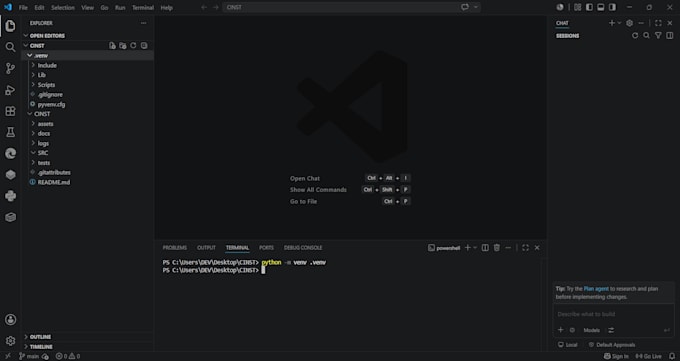Refresh the chat sessions list
Viewport: 680px width, 361px height.
click(x=635, y=36)
